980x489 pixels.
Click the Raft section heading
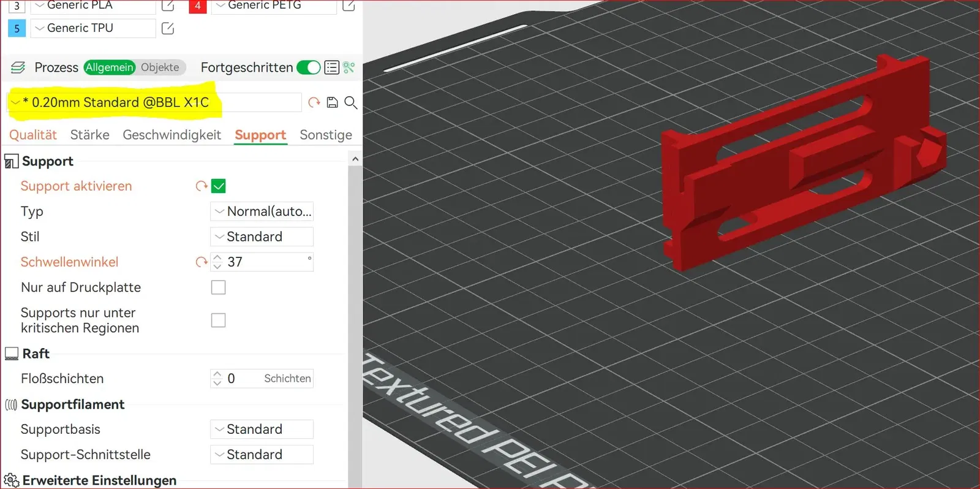pyautogui.click(x=36, y=354)
